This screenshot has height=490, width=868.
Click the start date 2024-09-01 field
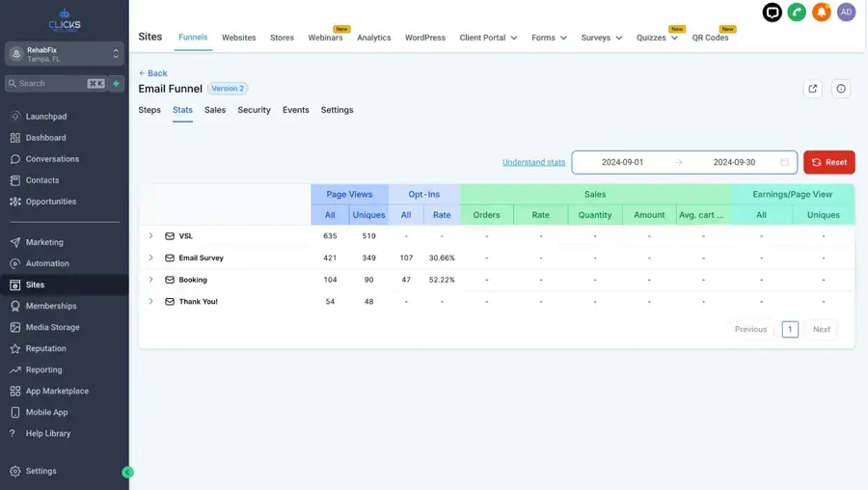coord(622,162)
